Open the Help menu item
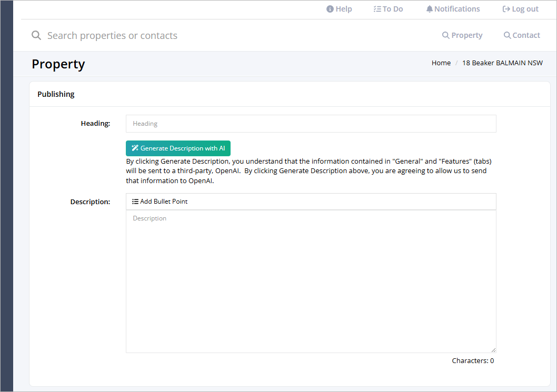The image size is (557, 392). pos(339,9)
